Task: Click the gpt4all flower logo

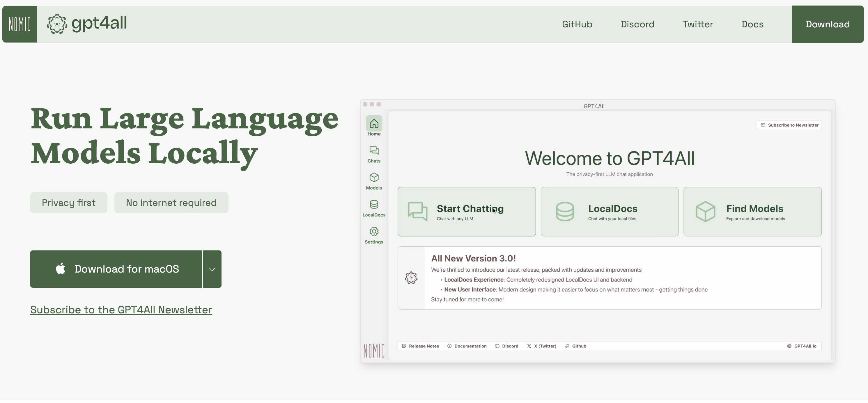Action: (57, 24)
